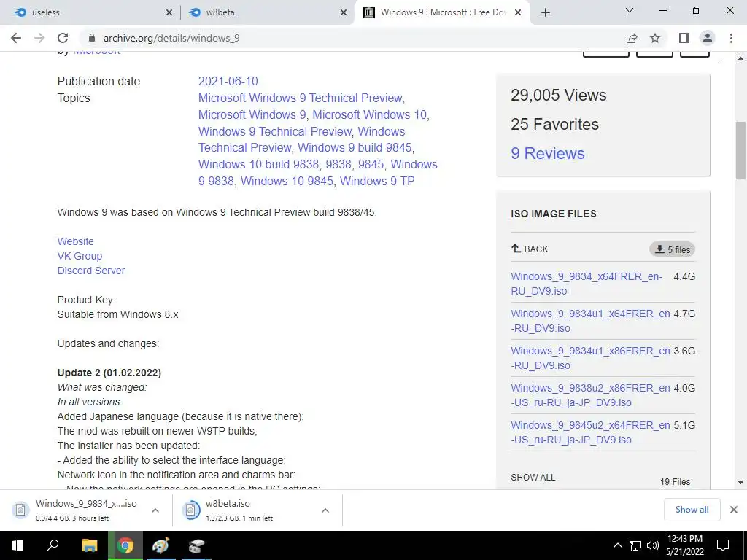
Task: Click the Windows_9_9834 download item icon
Action: 20,510
